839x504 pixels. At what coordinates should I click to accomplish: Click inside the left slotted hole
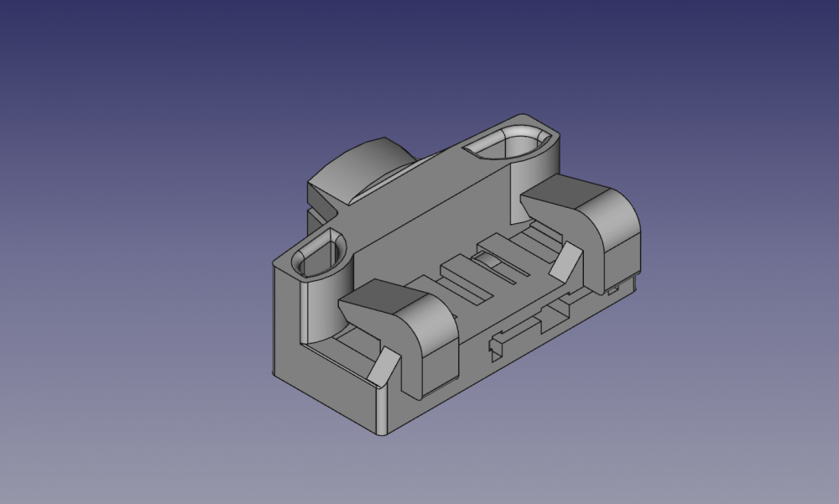(319, 255)
